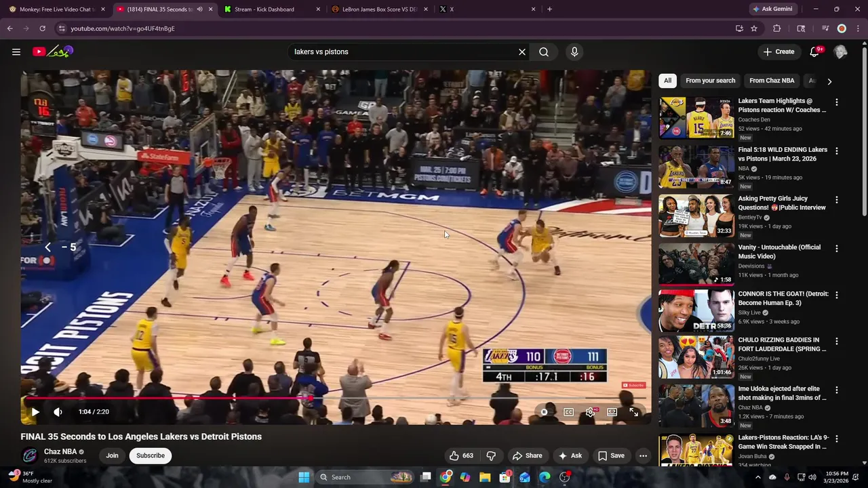Select the All filter chip

coord(667,81)
